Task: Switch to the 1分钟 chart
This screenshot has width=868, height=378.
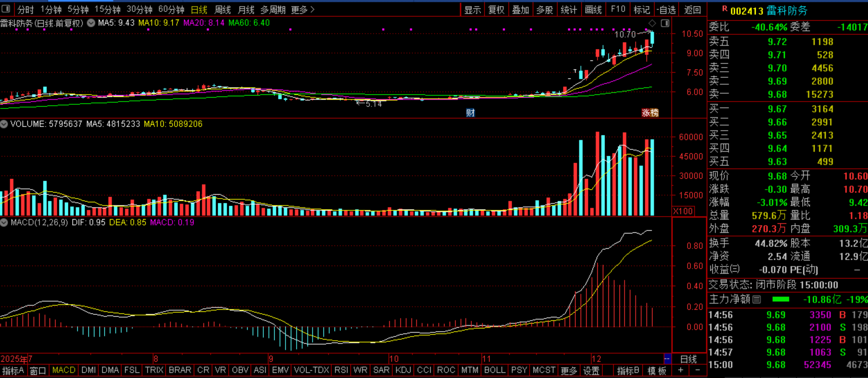Action: pyautogui.click(x=51, y=10)
